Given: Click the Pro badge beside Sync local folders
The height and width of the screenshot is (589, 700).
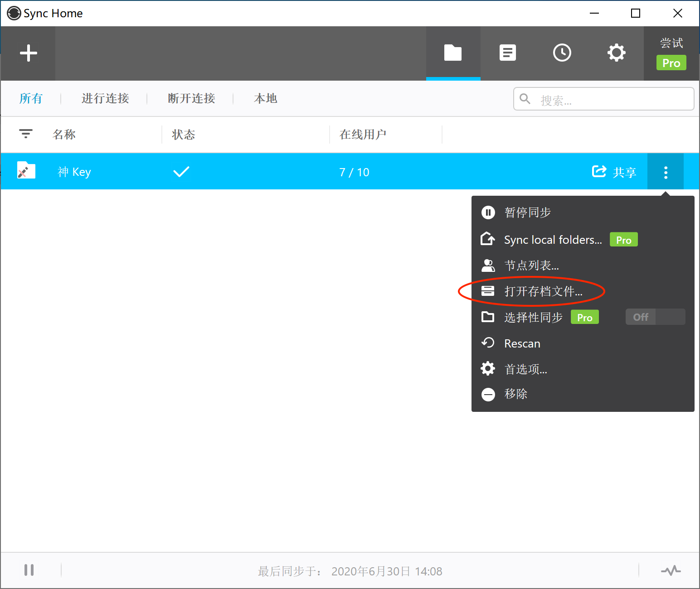Looking at the screenshot, I should (623, 240).
